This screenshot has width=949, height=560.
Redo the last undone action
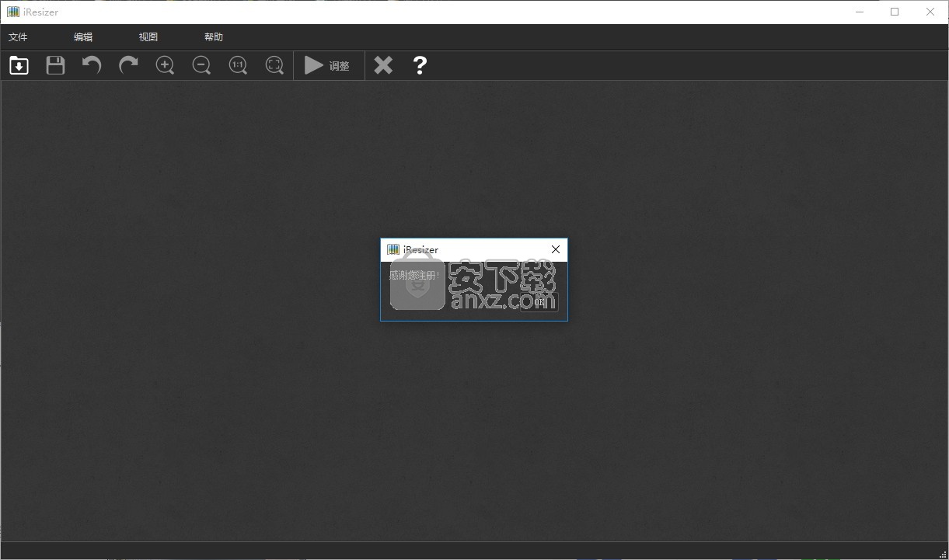tap(128, 65)
